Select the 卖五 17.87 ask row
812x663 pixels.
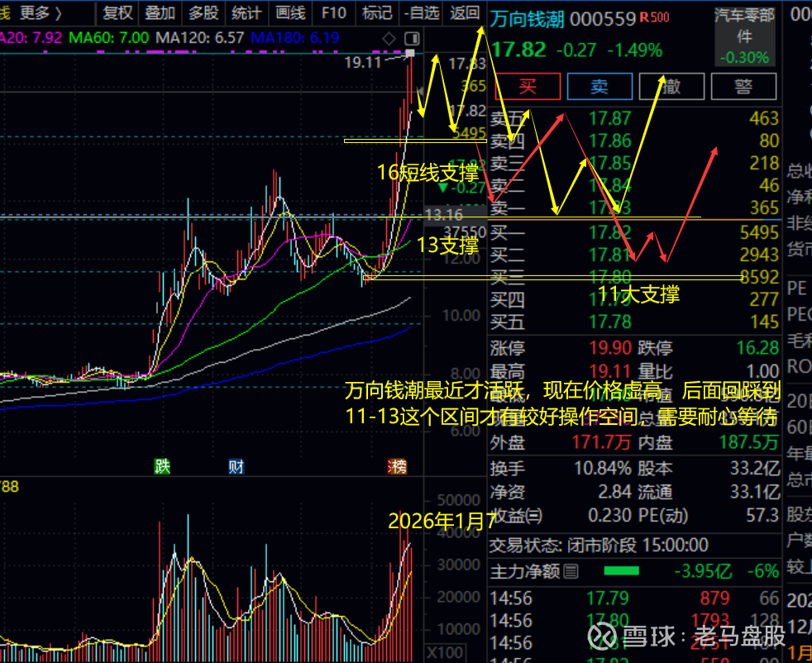coord(634,118)
